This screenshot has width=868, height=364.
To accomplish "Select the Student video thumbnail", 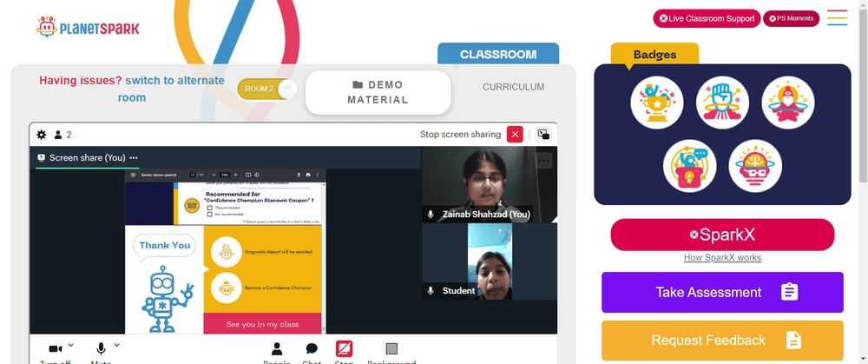I will [x=490, y=261].
